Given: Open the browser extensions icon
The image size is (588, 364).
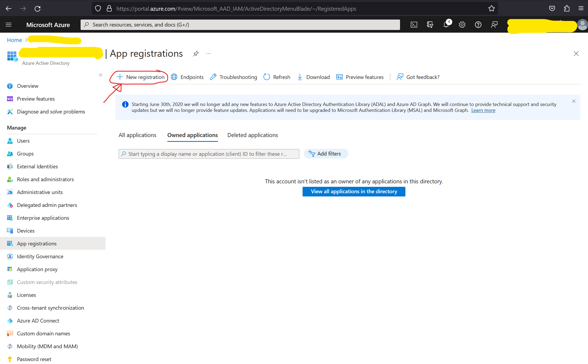Looking at the screenshot, I should tap(567, 9).
